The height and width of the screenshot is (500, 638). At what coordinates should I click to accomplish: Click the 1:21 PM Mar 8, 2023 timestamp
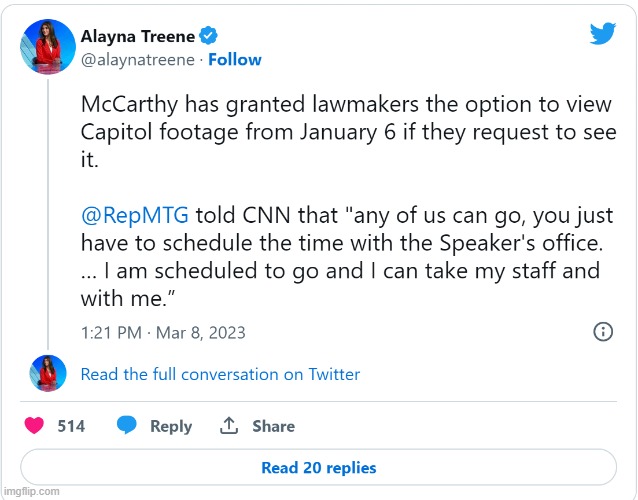[x=163, y=332]
